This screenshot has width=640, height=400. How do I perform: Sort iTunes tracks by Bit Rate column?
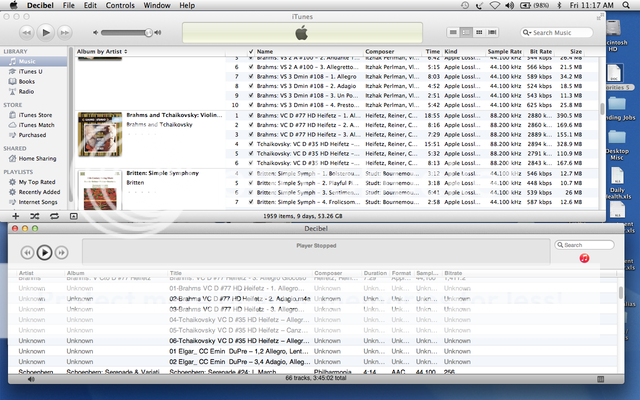(x=540, y=51)
